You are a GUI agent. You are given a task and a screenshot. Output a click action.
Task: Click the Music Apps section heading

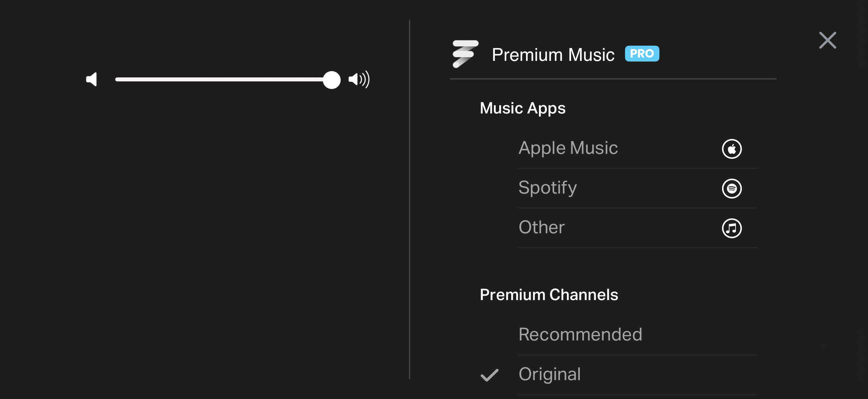point(522,109)
